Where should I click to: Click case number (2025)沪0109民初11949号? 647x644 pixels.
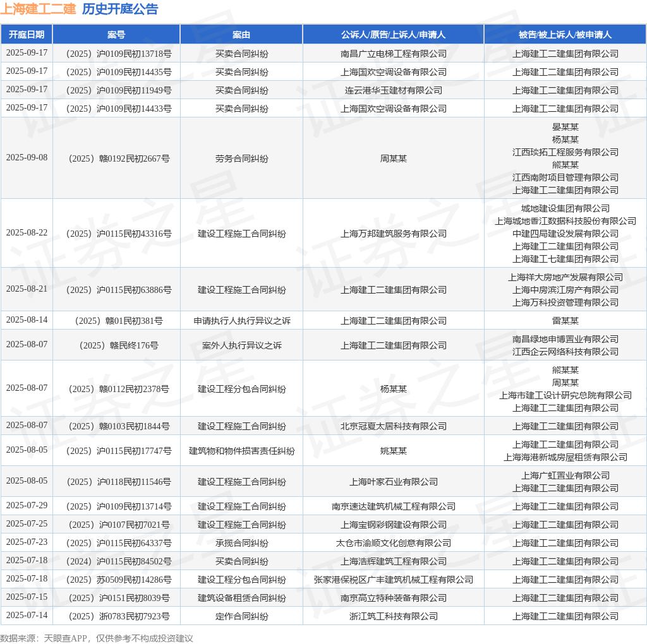(x=118, y=90)
